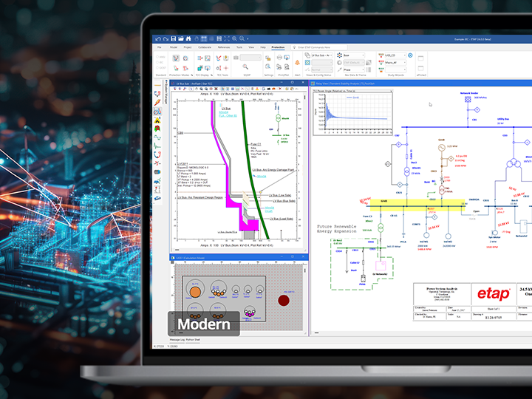
Task: Click the eProtect icon in the ribbon
Action: [421, 61]
